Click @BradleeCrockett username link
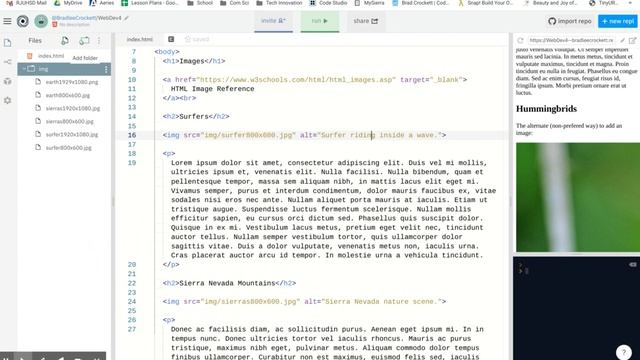The width and height of the screenshot is (640, 360). [73, 18]
